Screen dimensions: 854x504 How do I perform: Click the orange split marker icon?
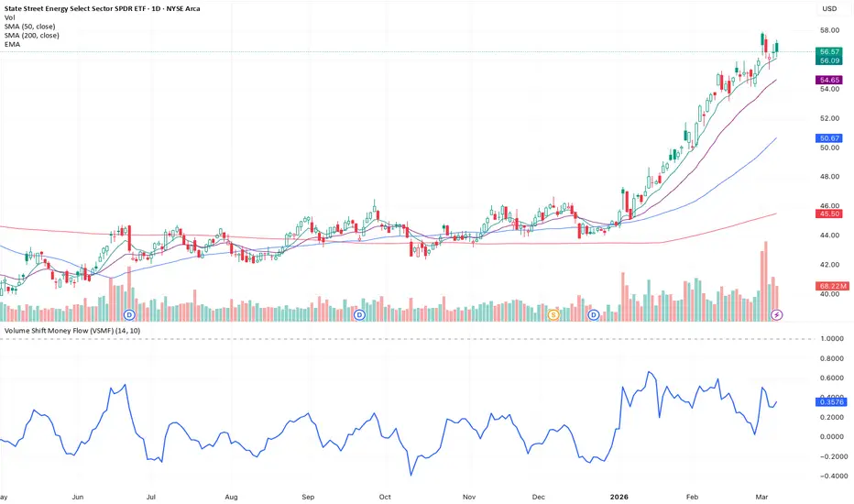[553, 314]
